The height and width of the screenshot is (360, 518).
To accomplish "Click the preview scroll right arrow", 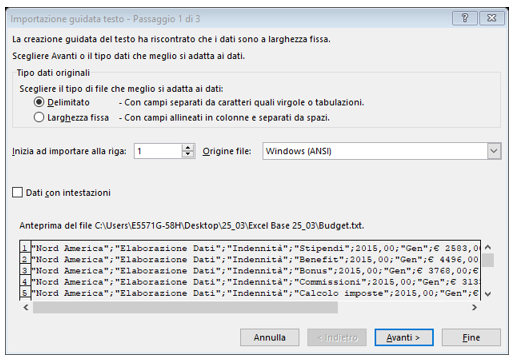I will click(x=474, y=307).
